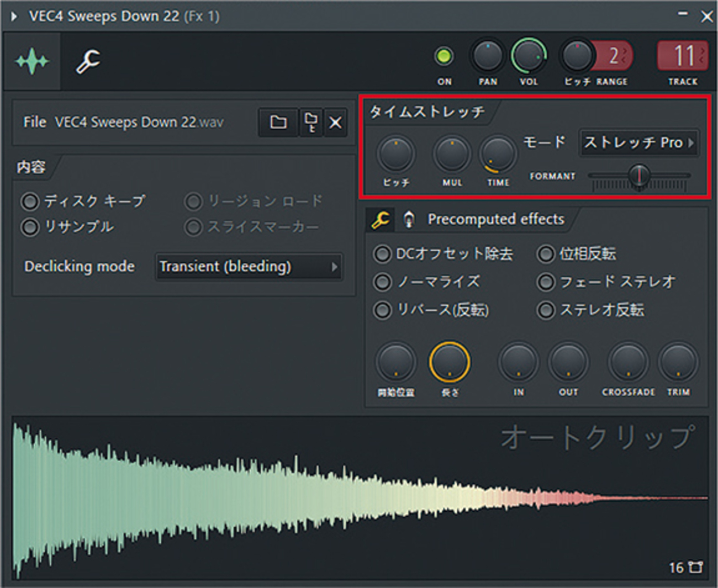
Task: Open the waveform sample settings tab
Action: [x=32, y=61]
